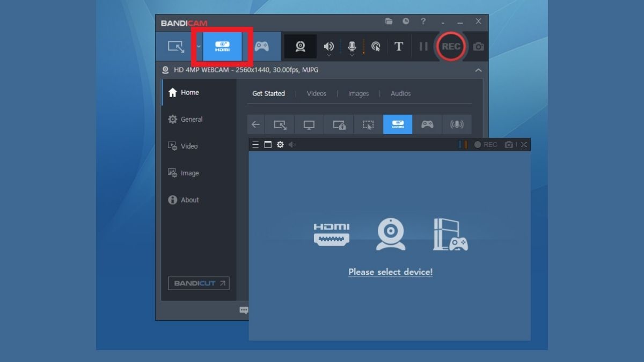Toggle speaker sound recording
644x362 pixels.
(328, 47)
